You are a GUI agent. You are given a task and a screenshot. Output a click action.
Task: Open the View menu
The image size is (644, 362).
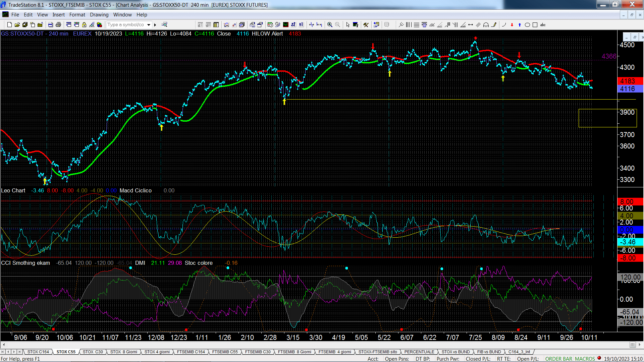tap(43, 15)
